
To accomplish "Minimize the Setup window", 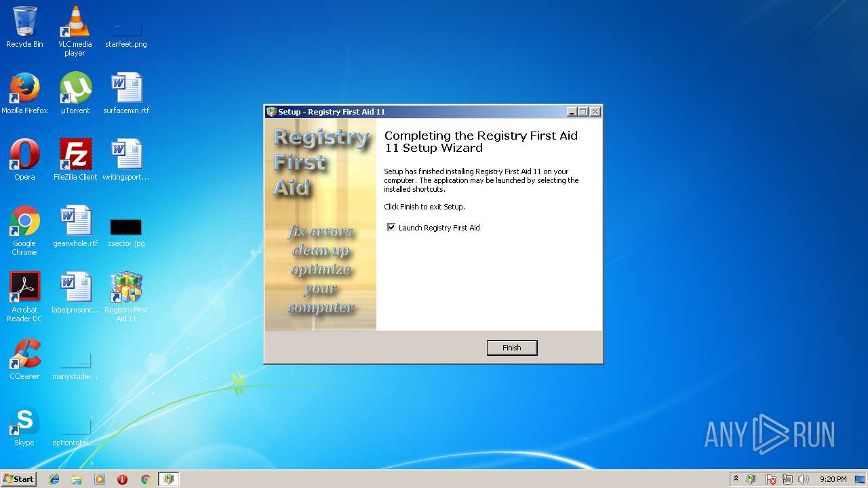I will point(572,112).
